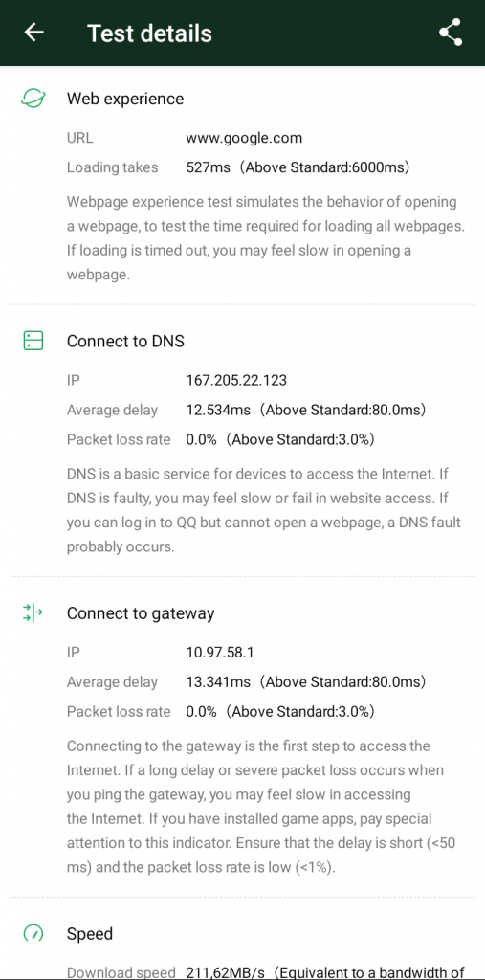Select gateway IP address 10.97.58.1
485x980 pixels.
coord(219,653)
